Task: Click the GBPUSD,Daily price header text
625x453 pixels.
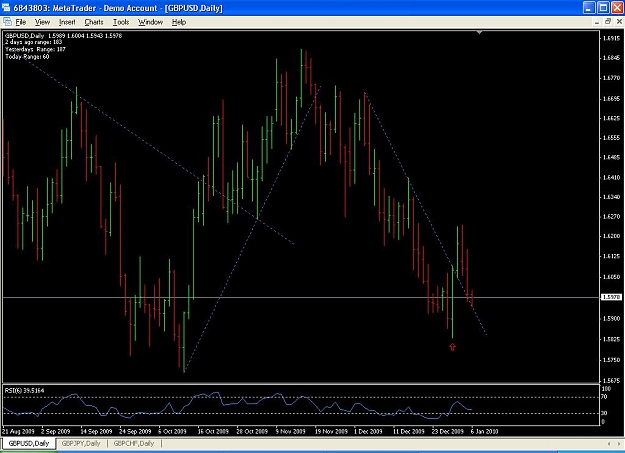Action: pos(63,35)
